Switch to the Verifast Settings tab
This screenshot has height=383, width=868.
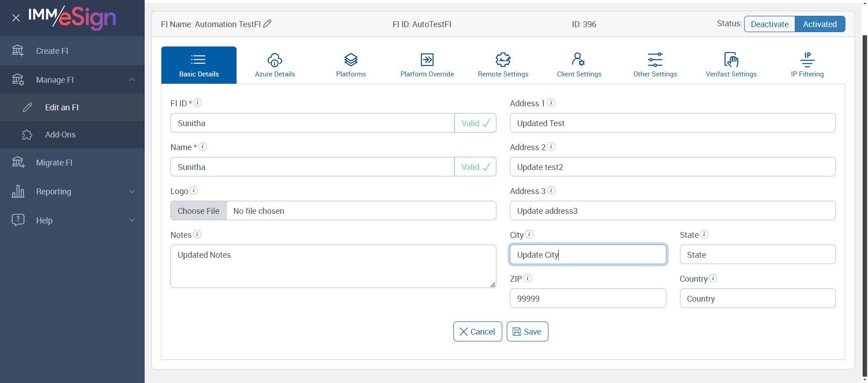click(x=731, y=65)
